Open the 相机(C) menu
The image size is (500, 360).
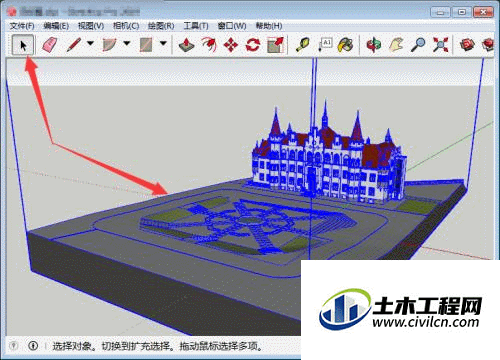(x=126, y=26)
